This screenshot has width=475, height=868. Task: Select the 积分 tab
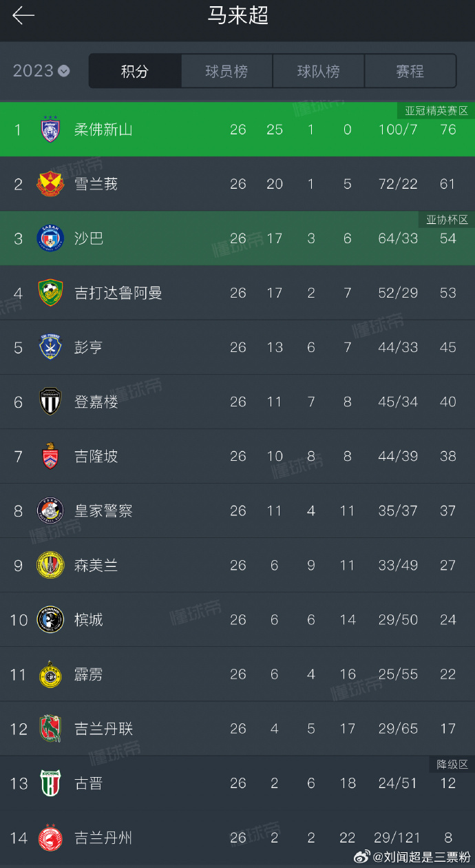pyautogui.click(x=135, y=72)
